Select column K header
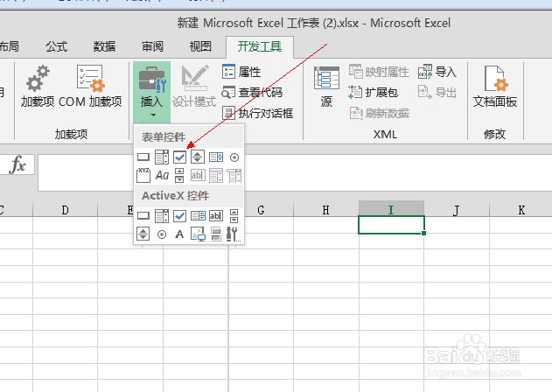 tap(521, 210)
